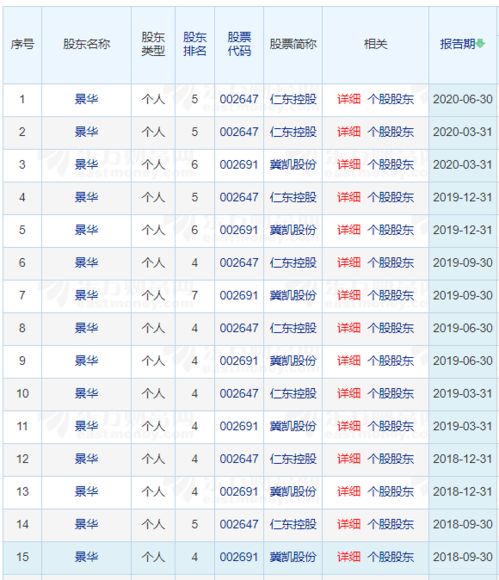Click the 股票代码 column header
Viewport: 499px width, 580px height.
pos(239,44)
